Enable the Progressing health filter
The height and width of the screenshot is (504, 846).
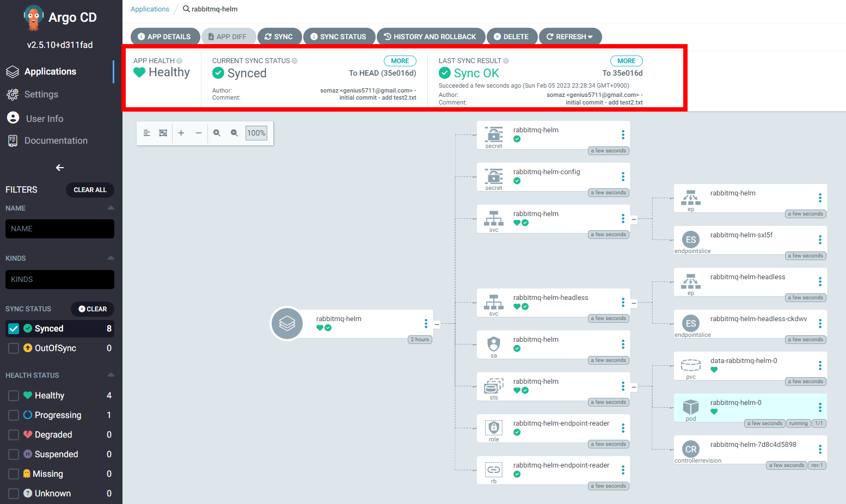pos(14,415)
